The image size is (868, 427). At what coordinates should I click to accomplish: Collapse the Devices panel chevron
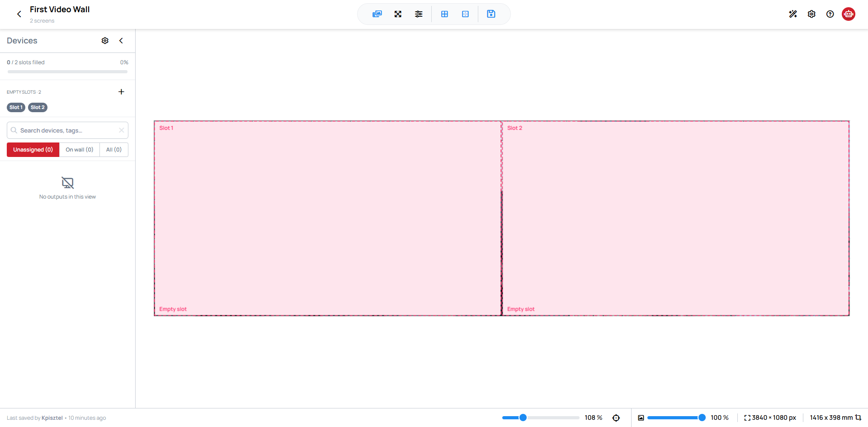(121, 41)
